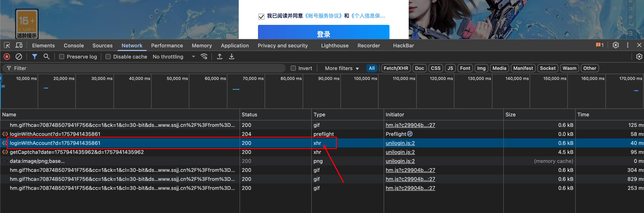
Task: Filter requests by Img type
Action: (481, 68)
